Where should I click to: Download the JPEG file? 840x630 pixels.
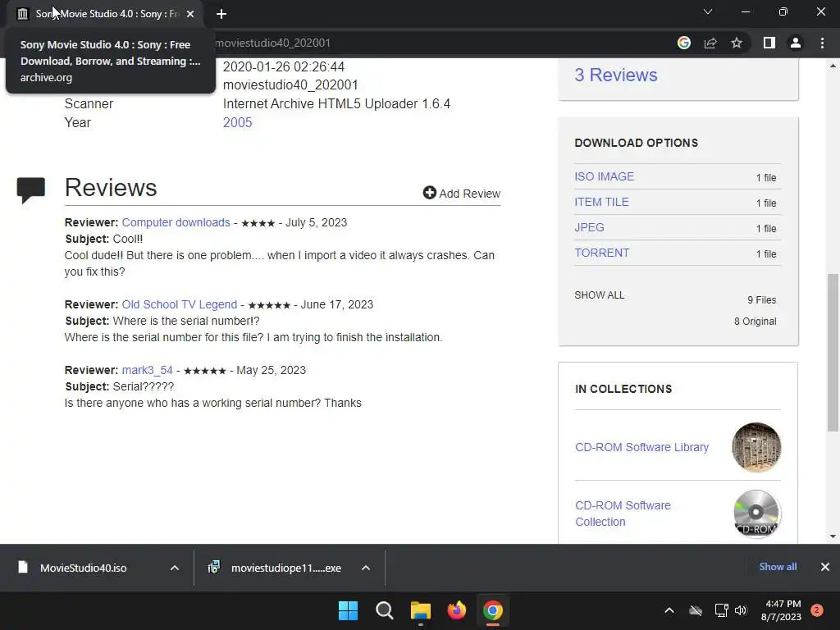click(589, 228)
